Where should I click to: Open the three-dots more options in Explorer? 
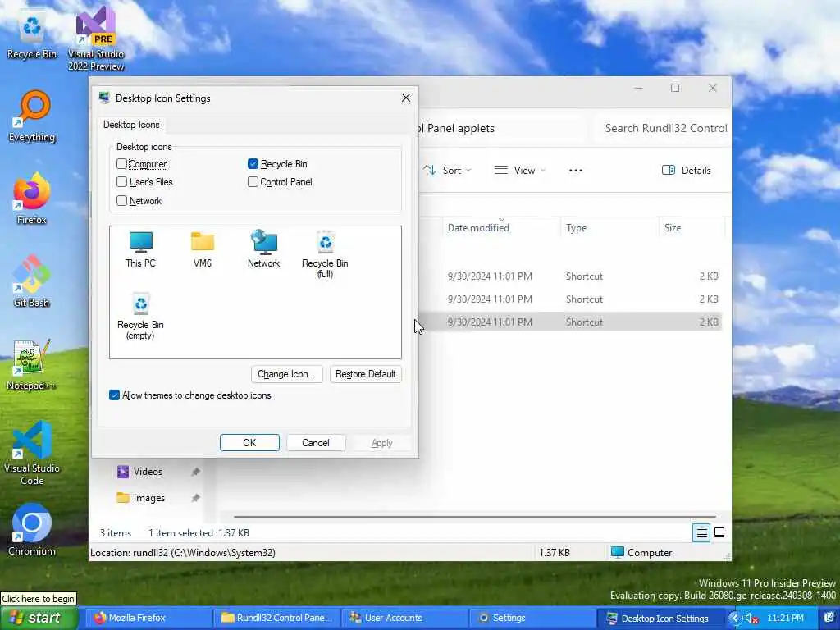tap(575, 171)
